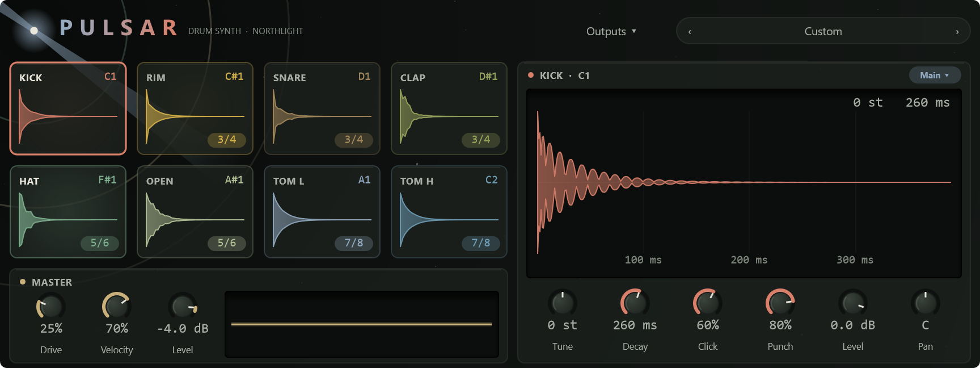Select the OPEN hi-hat pad
Image resolution: width=980 pixels, height=368 pixels.
[195, 212]
